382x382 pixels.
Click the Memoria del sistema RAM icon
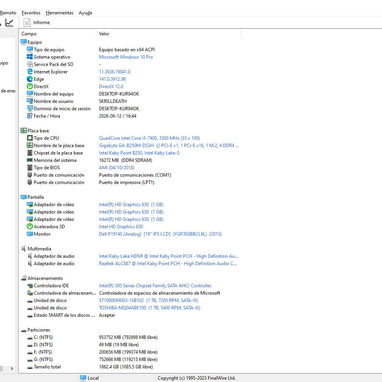click(x=30, y=160)
